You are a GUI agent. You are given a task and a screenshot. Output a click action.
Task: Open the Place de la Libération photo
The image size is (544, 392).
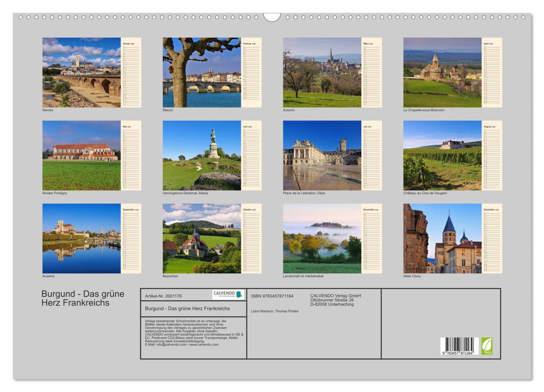click(x=322, y=155)
